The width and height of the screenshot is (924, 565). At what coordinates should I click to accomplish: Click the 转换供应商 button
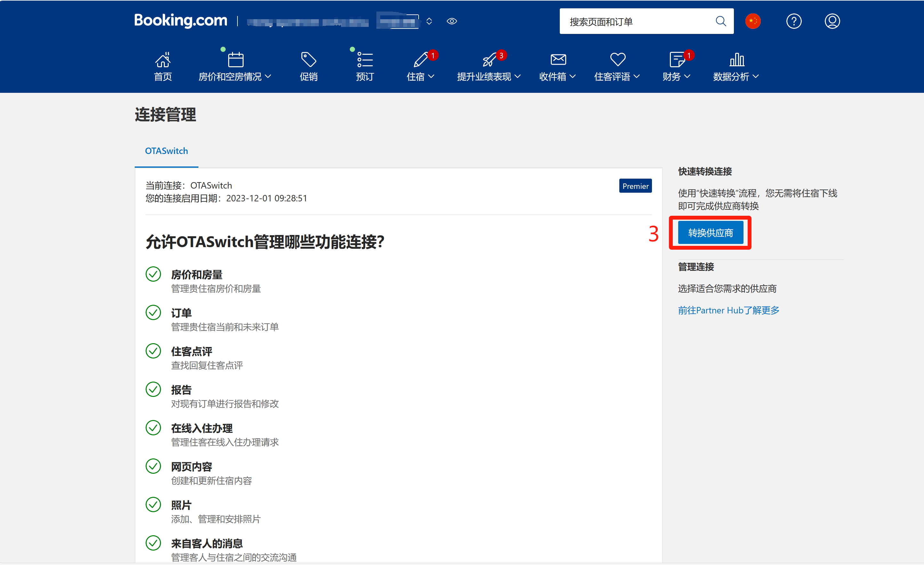click(710, 233)
